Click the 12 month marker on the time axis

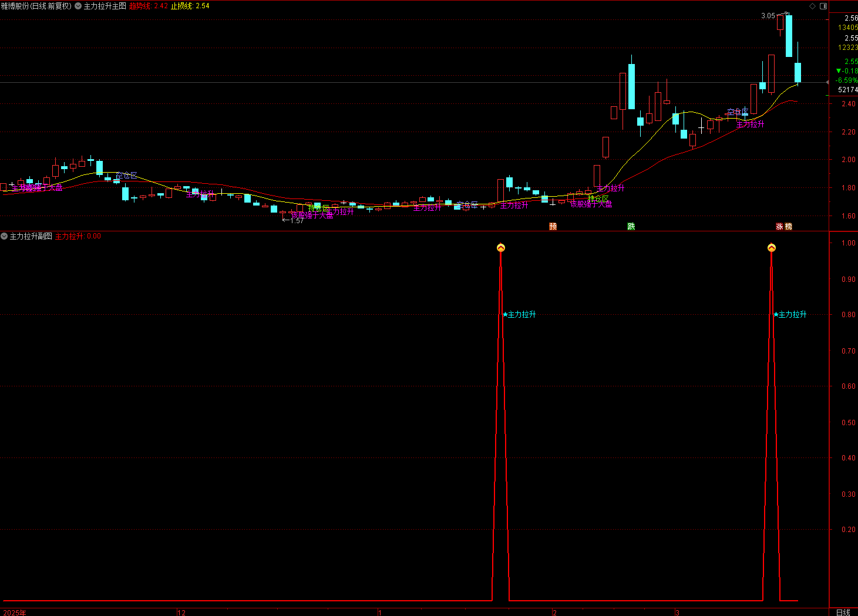181,612
